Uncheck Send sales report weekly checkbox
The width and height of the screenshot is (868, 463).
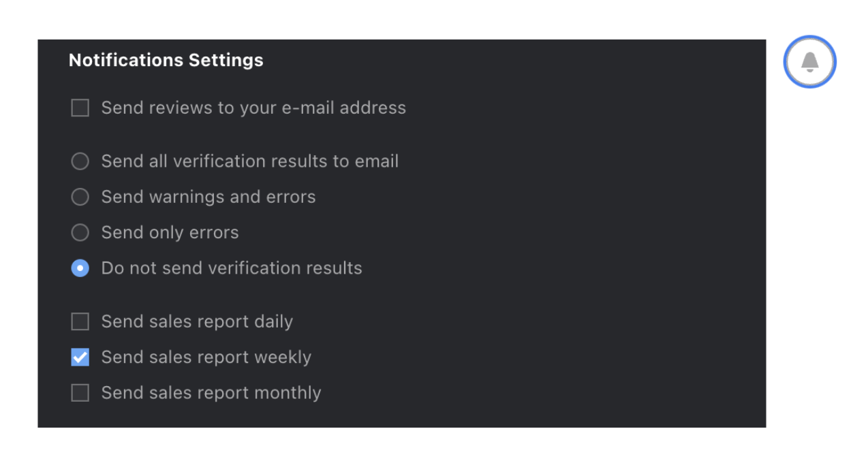[80, 357]
